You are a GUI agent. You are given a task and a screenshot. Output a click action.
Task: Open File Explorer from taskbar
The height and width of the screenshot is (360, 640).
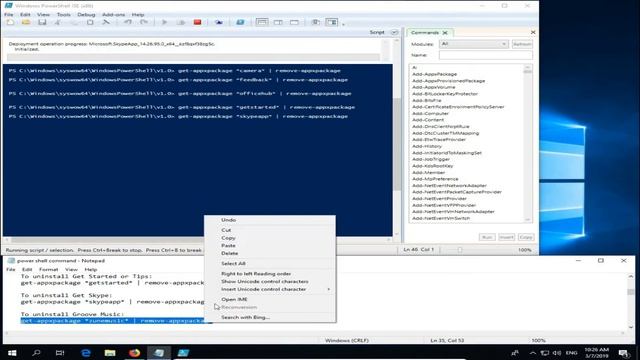pyautogui.click(x=110, y=353)
